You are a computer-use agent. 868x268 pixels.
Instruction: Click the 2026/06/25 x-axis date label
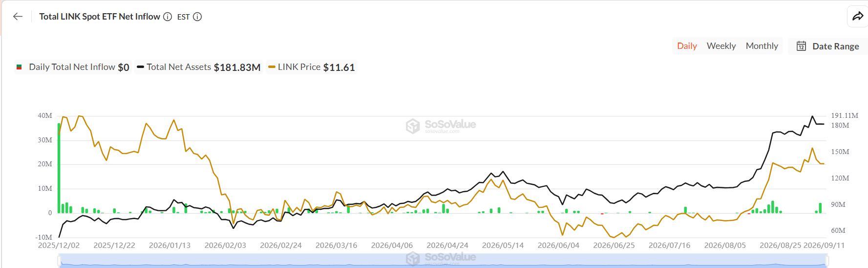coord(614,246)
